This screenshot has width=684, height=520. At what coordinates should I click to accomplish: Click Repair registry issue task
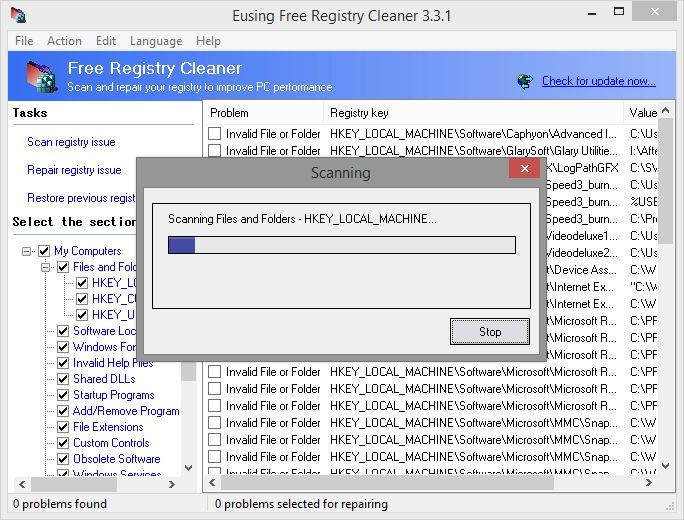74,170
